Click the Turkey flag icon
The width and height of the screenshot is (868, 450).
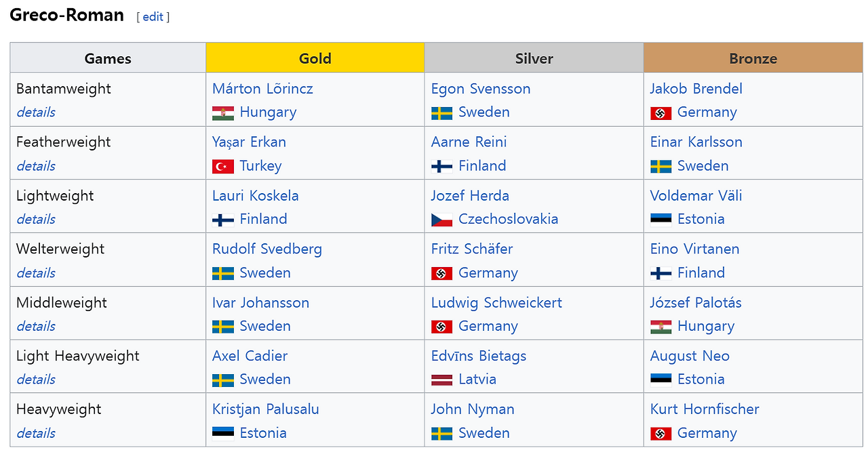[223, 166]
